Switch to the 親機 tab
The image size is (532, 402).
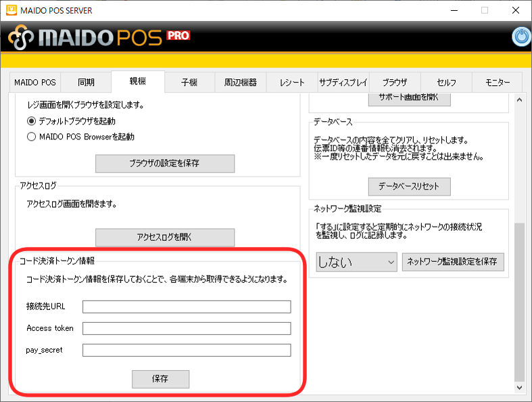click(138, 81)
